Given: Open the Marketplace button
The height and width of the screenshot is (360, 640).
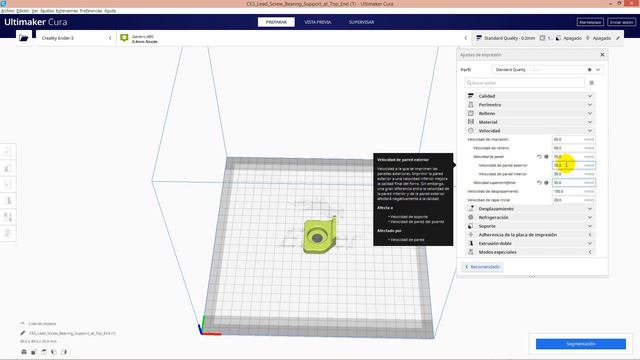Looking at the screenshot, I should point(590,22).
